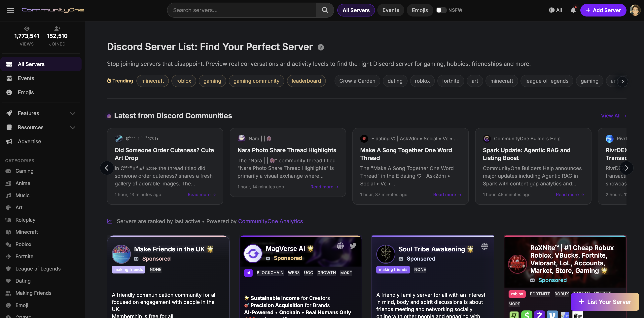The width and height of the screenshot is (644, 318).
Task: Open CommunityOne Analytics link
Action: 270,221
